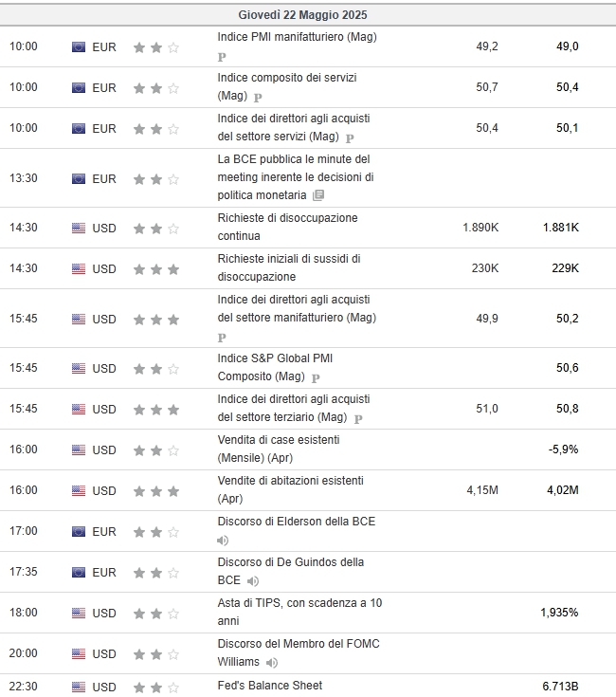Screen dimensions: 616x697
Task: Open Vendita di case esistenti (Mensile) event
Action: [x=279, y=449]
